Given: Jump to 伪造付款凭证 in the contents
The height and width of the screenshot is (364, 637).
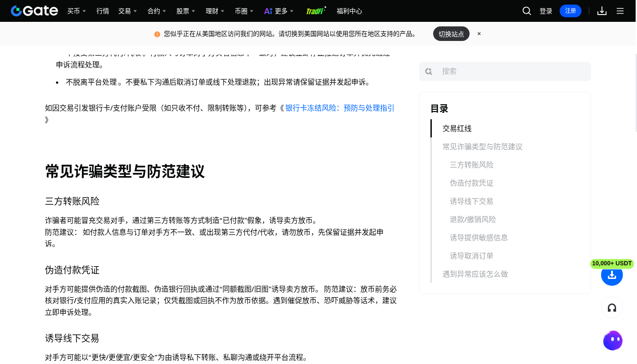Looking at the screenshot, I should click(472, 183).
